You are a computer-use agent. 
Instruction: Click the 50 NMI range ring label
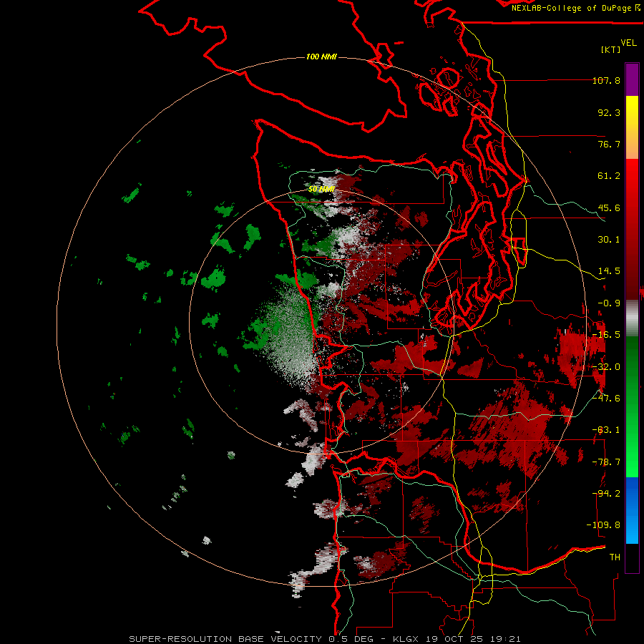(321, 189)
